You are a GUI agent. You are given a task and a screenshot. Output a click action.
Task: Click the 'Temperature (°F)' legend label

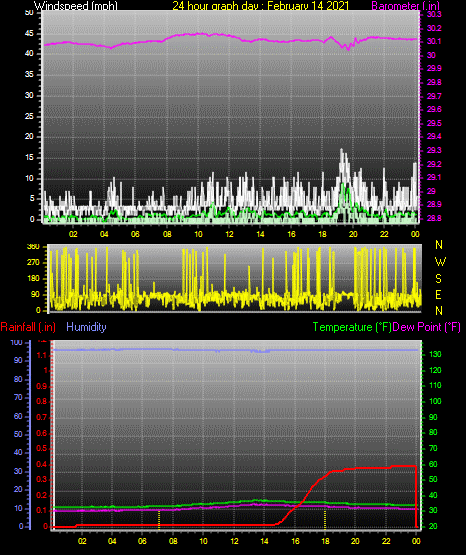[352, 327]
